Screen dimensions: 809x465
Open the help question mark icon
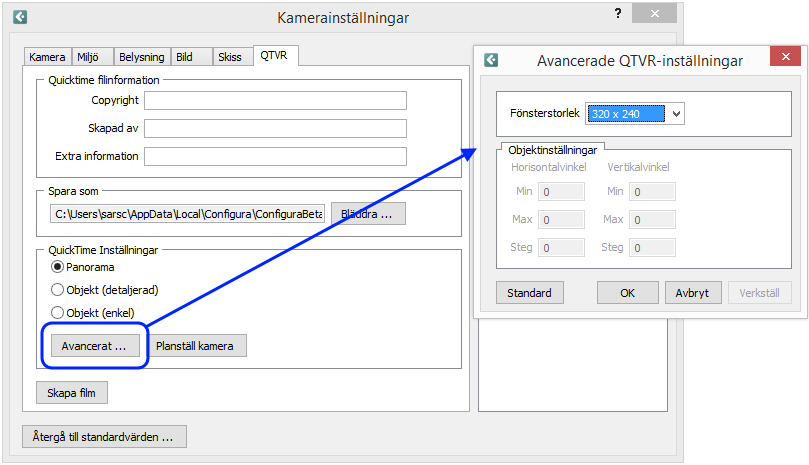point(618,13)
